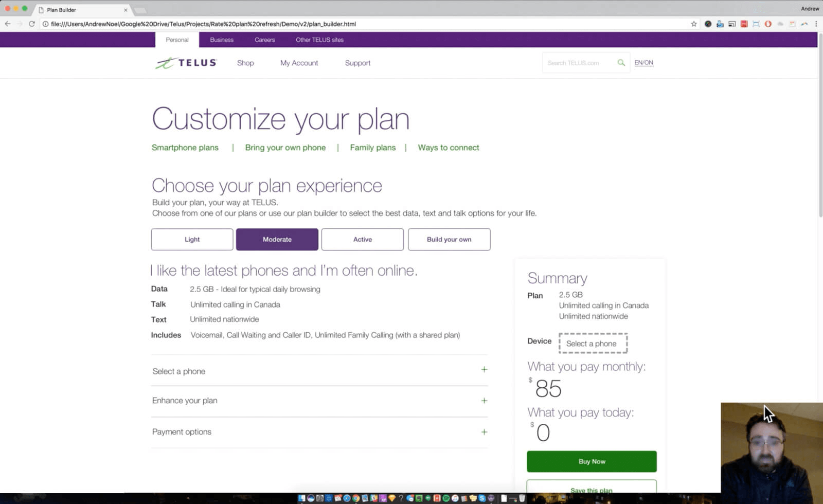
Task: Bookmark page with the star icon
Action: pyautogui.click(x=693, y=24)
